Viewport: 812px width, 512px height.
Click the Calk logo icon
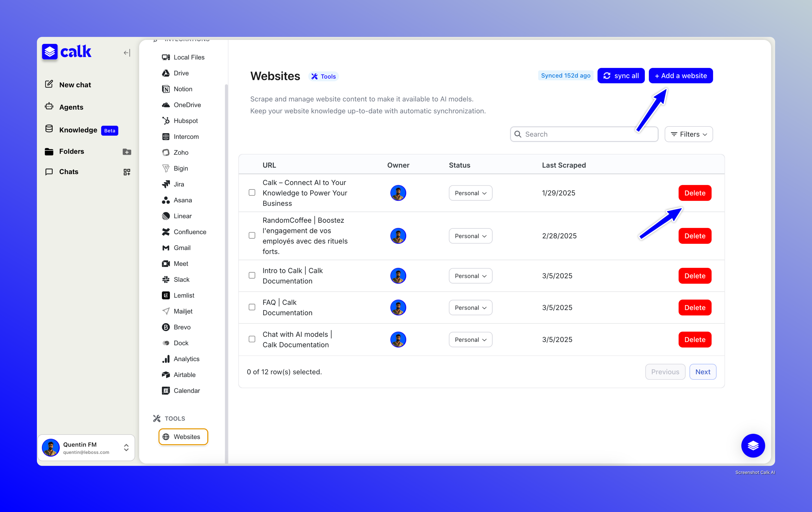point(50,52)
